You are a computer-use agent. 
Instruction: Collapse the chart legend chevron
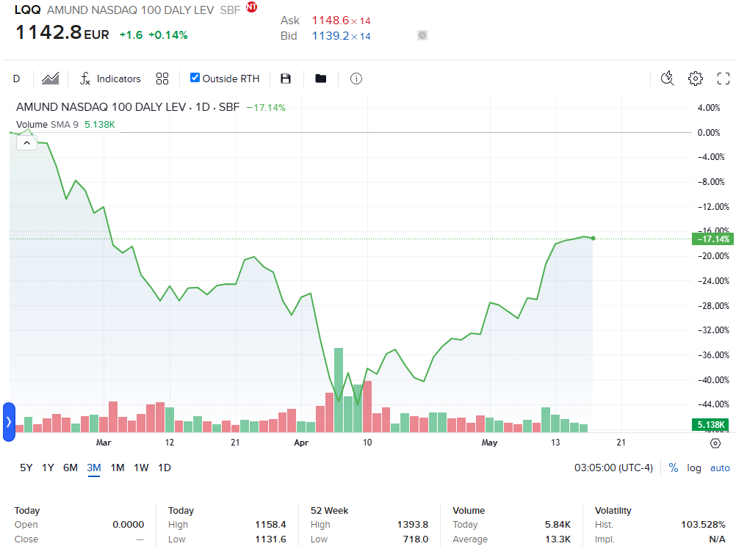click(x=26, y=142)
